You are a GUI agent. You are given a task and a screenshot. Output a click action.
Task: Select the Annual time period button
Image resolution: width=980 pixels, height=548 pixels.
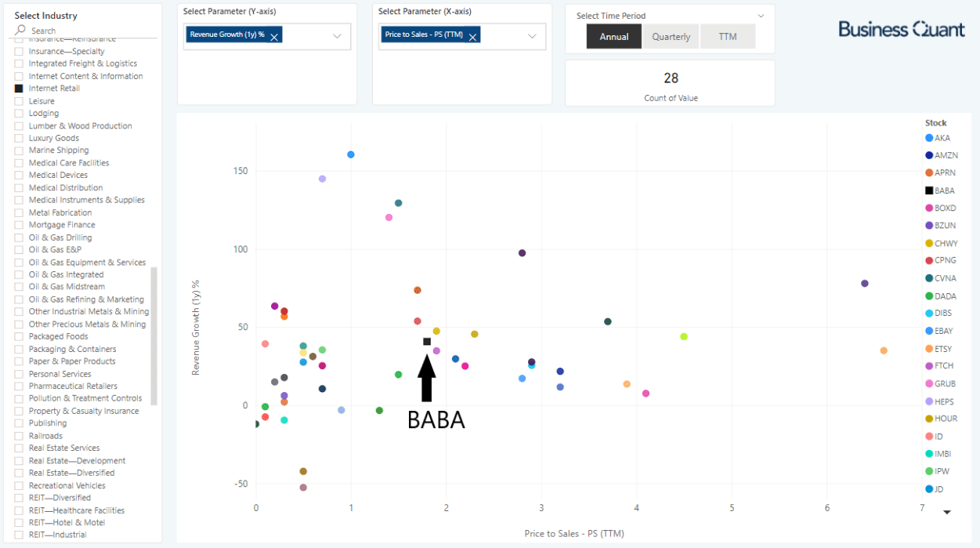coord(613,36)
